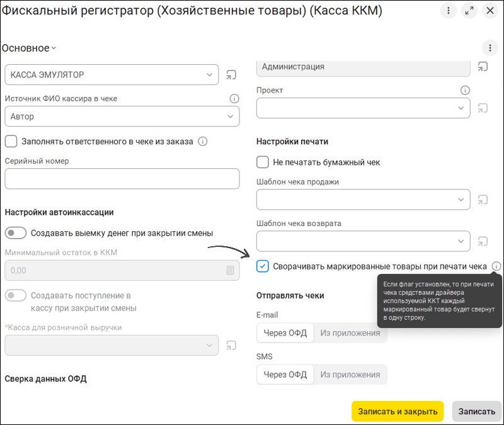
Task: Click into Серийный номер field
Action: [122, 179]
